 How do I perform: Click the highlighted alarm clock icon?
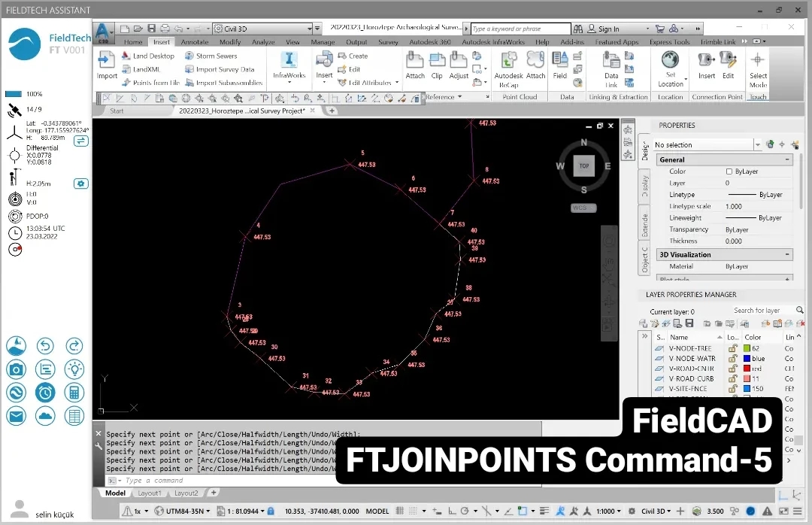45,393
